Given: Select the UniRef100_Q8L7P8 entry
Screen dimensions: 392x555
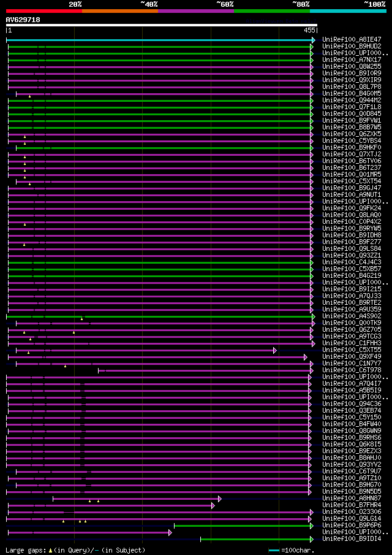Looking at the screenshot, I should coord(352,86).
